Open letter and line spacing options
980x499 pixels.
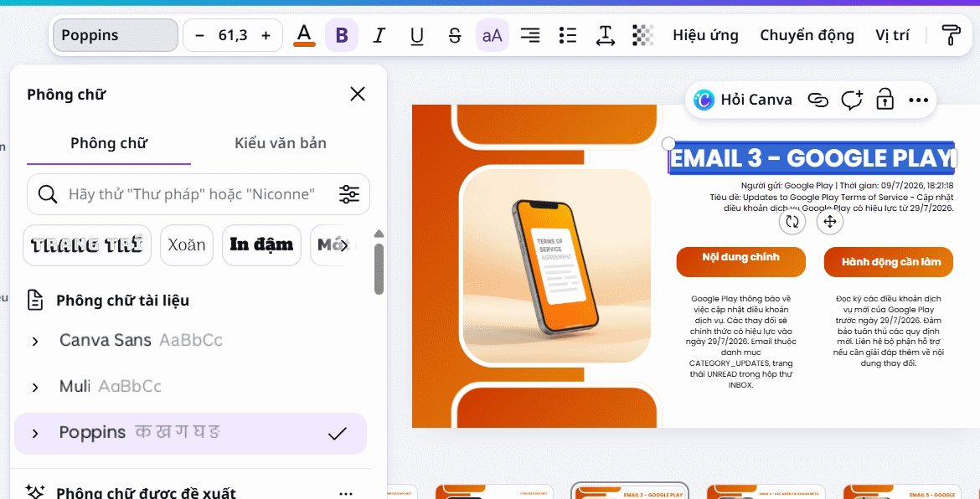[x=605, y=35]
